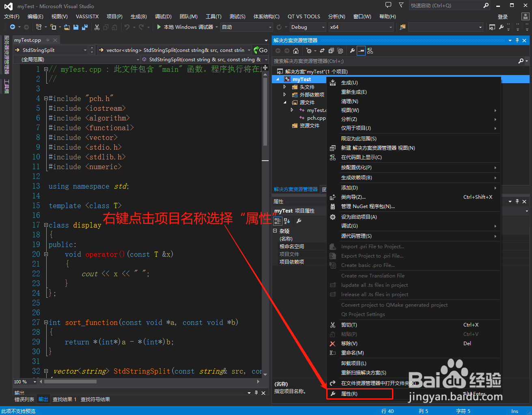Click the Home icon in Solution Explorer
The image size is (532, 415).
(296, 51)
